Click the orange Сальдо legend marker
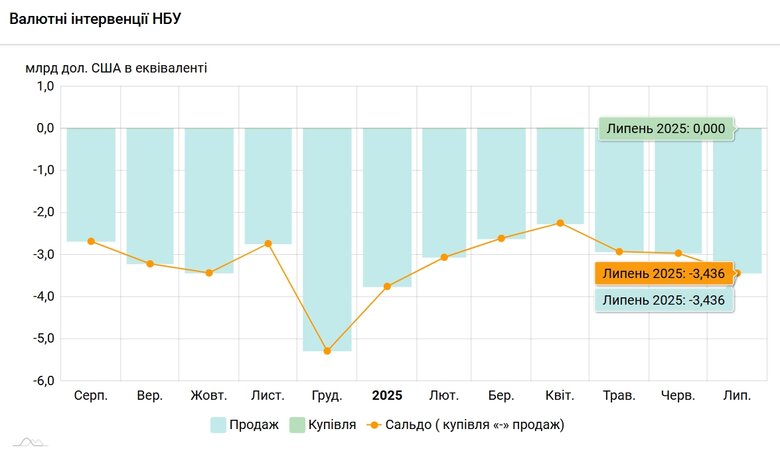 pos(374,425)
